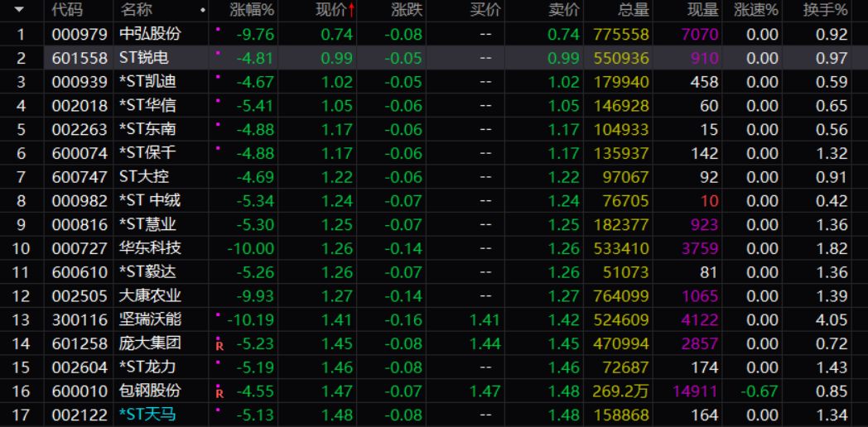The image size is (868, 427).
Task: Click the magenta dot on 坚瑞沃能 row
Action: pos(218,314)
